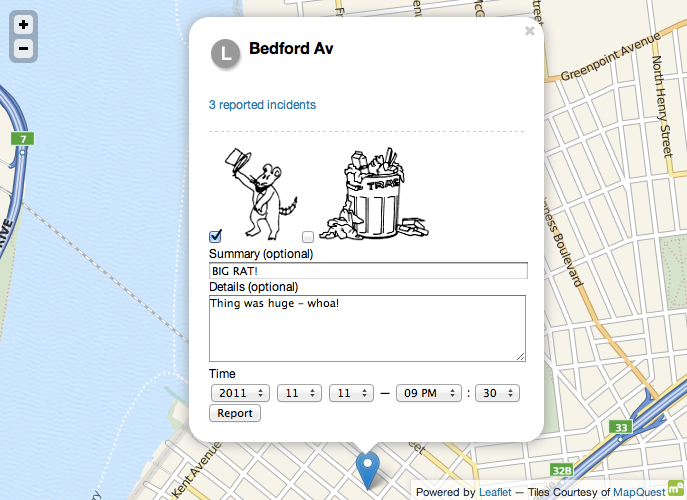This screenshot has width=687, height=500.
Task: Select the overflowing trash can image
Action: 373,193
